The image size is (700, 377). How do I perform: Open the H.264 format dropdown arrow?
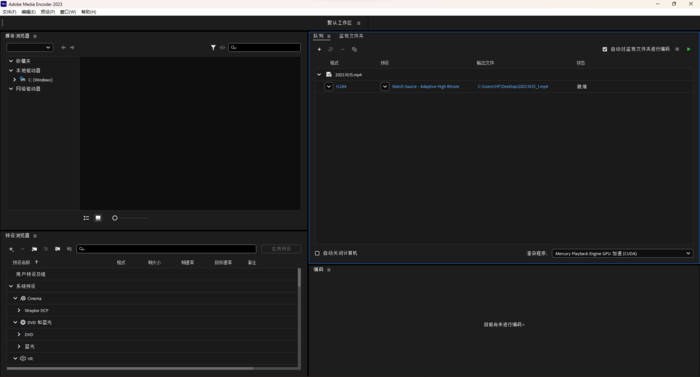coord(329,86)
